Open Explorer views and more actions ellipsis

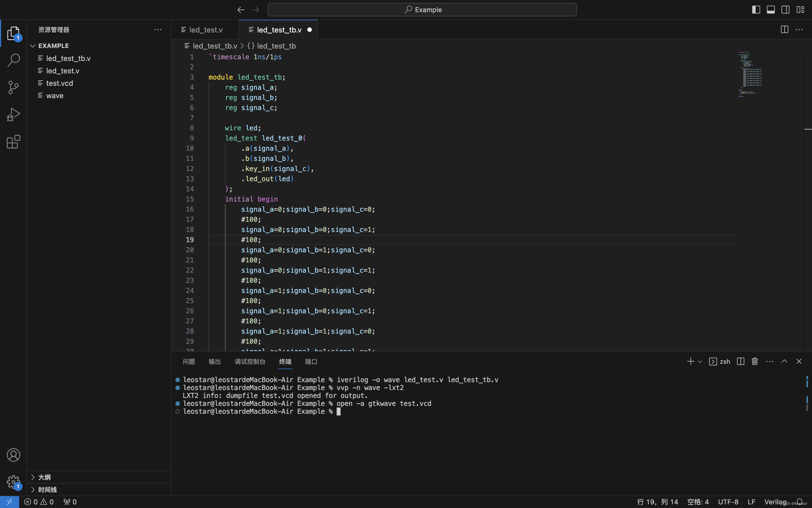coord(158,30)
